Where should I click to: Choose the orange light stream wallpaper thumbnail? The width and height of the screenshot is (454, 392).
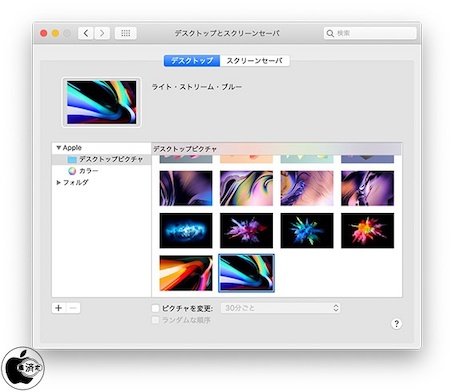click(186, 273)
